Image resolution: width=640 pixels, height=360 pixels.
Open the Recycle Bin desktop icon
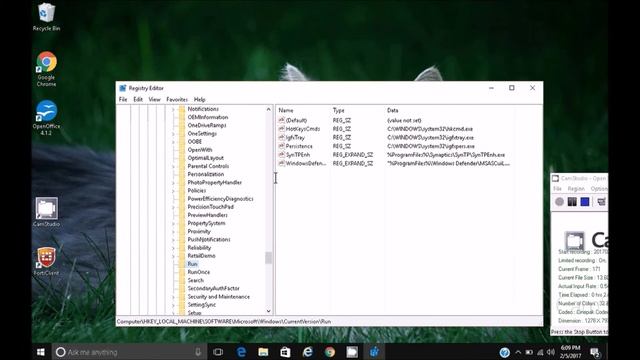point(46,17)
